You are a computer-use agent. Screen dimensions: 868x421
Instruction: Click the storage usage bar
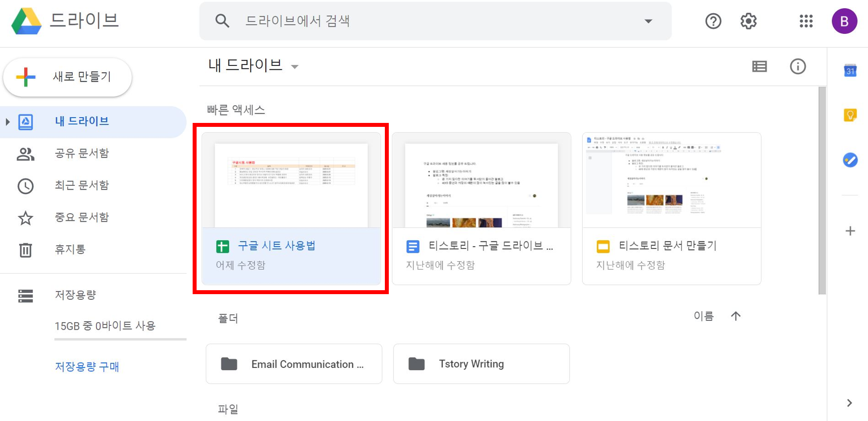pyautogui.click(x=120, y=339)
